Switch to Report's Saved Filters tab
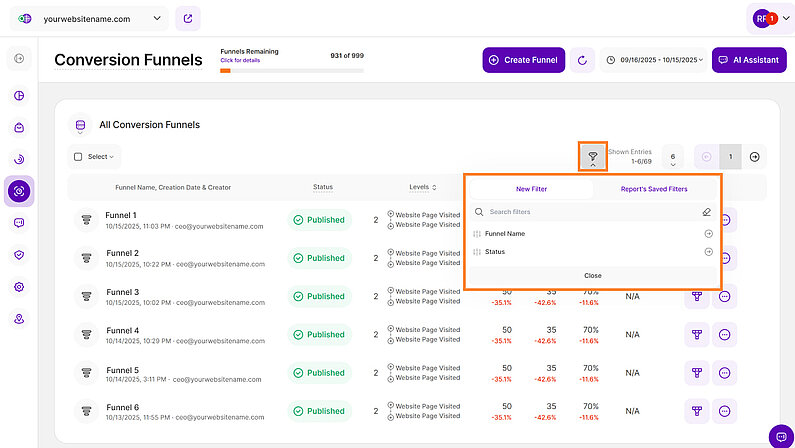795x448 pixels. coord(654,188)
